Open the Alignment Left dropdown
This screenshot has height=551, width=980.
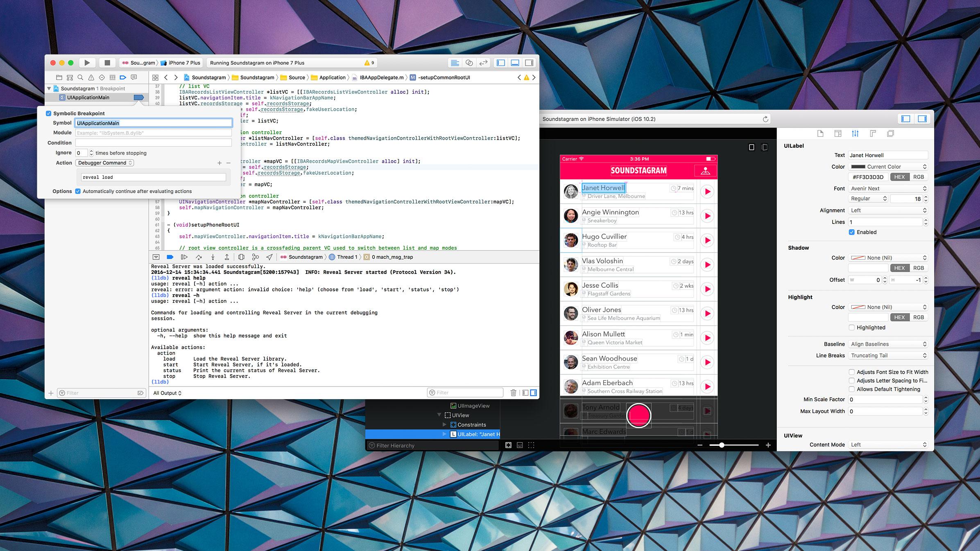[x=888, y=210]
